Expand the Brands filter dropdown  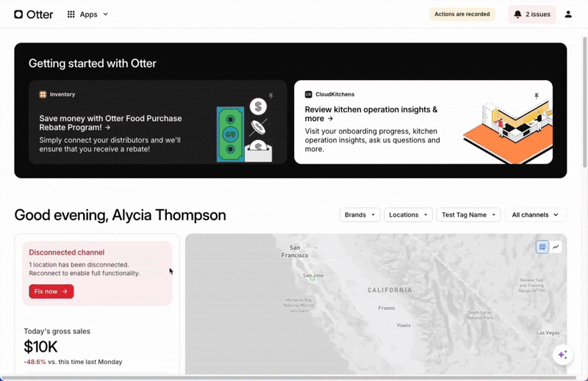359,215
